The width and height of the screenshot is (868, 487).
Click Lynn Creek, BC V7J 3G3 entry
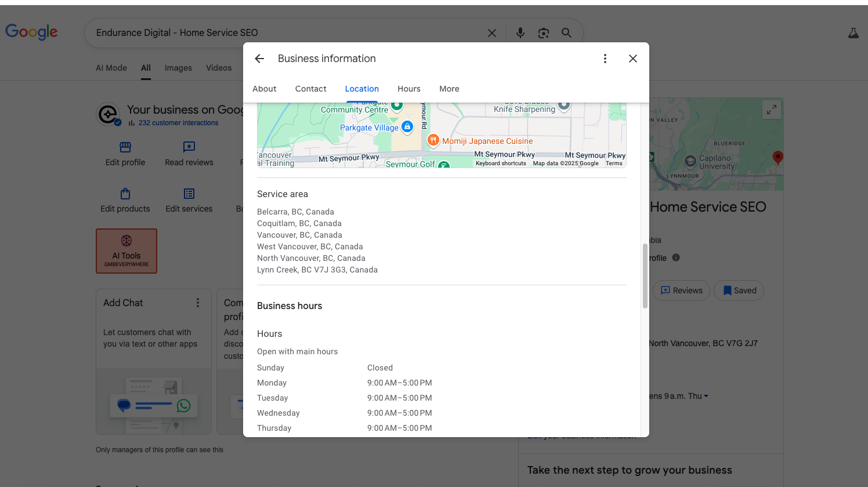tap(317, 270)
